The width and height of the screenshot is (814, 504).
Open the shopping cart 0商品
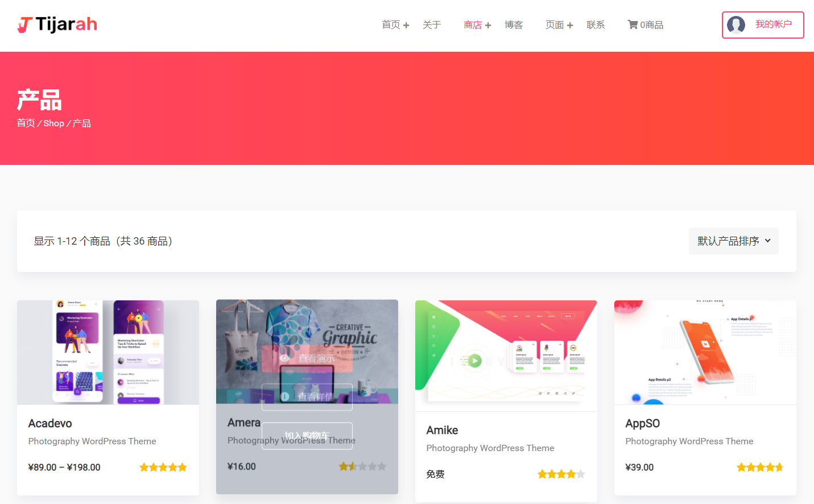click(646, 25)
